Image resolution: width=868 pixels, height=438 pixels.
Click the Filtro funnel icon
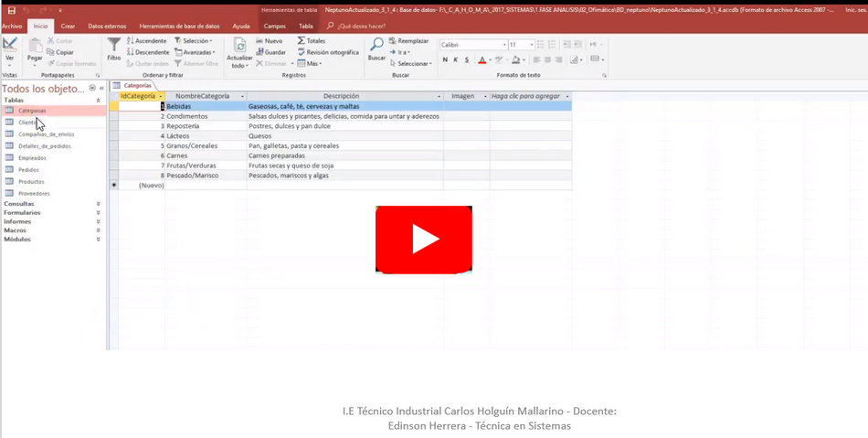113,48
